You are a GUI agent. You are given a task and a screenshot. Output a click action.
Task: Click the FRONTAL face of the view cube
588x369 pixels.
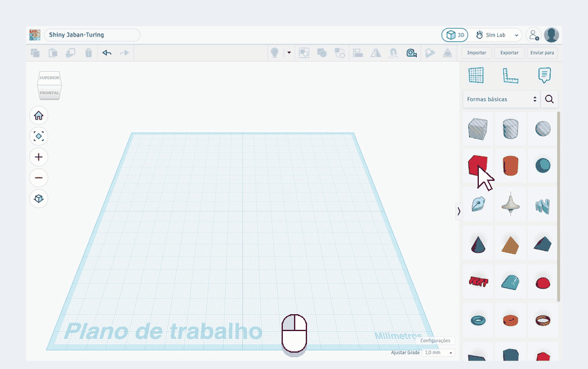50,92
